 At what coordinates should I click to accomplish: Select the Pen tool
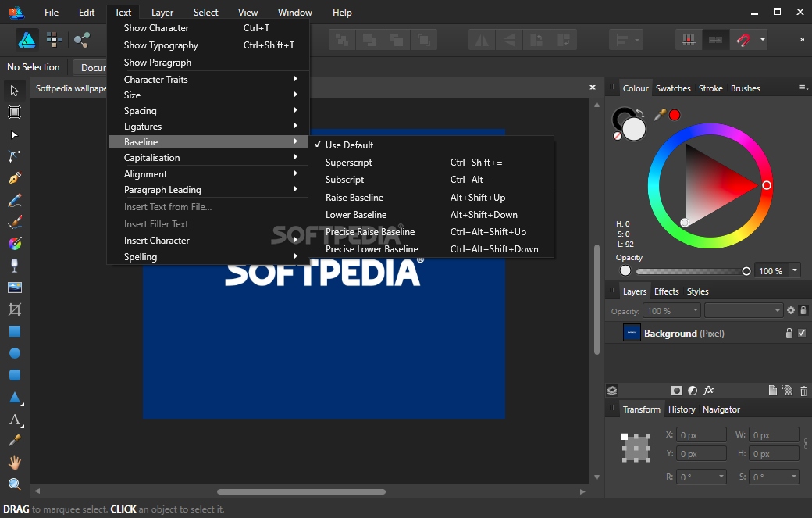[x=15, y=178]
